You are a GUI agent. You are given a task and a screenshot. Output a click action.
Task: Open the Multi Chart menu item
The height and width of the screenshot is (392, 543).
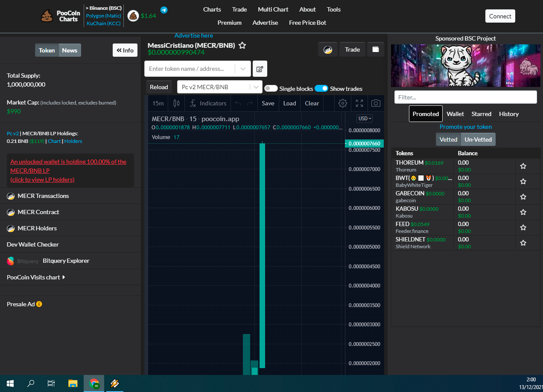pos(273,9)
